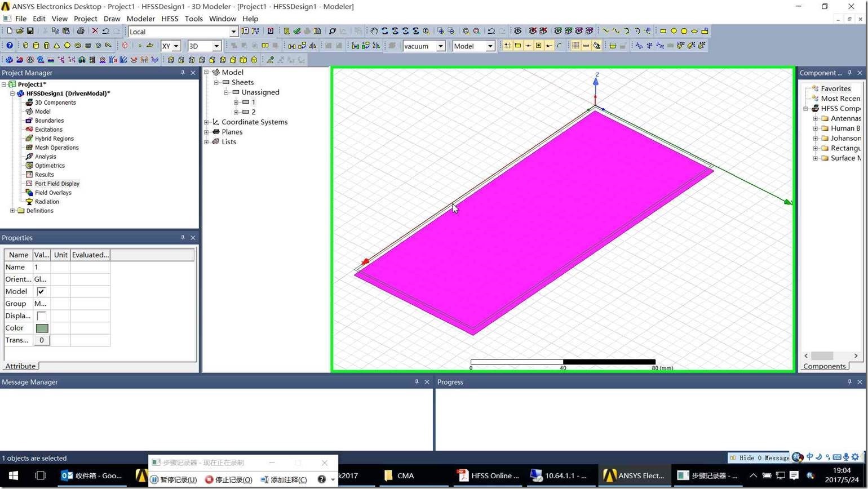Click the 暂停记录 pause record button
Viewport: 868px width, 489px height.
click(x=174, y=479)
